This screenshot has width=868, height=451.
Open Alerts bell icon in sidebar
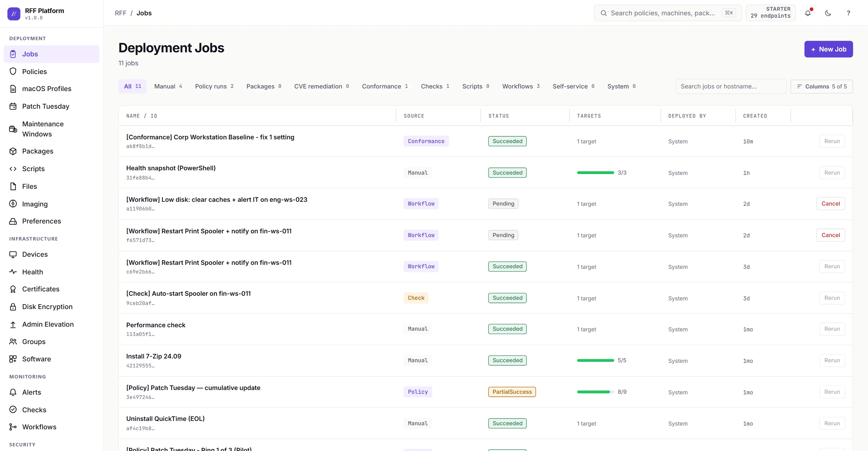13,392
